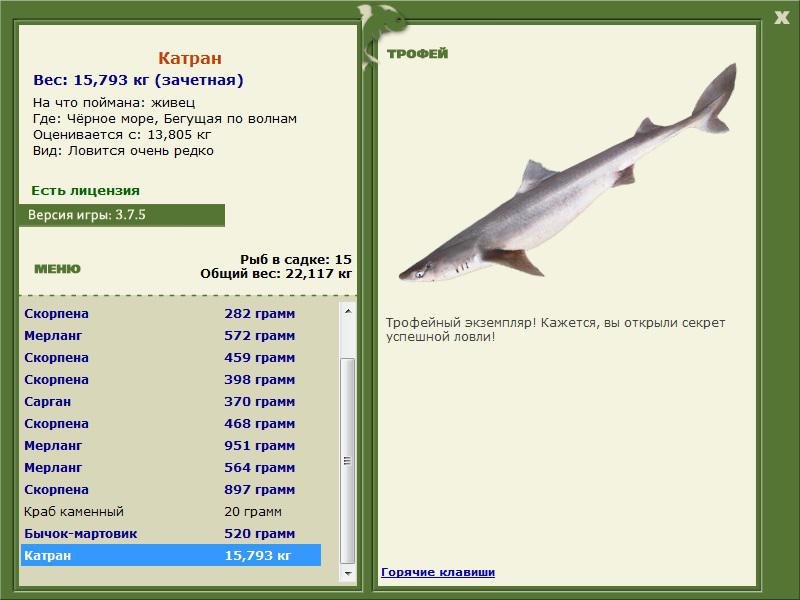800x600 pixels.
Task: Select Мерланг 951 грамм in the list
Action: click(171, 445)
